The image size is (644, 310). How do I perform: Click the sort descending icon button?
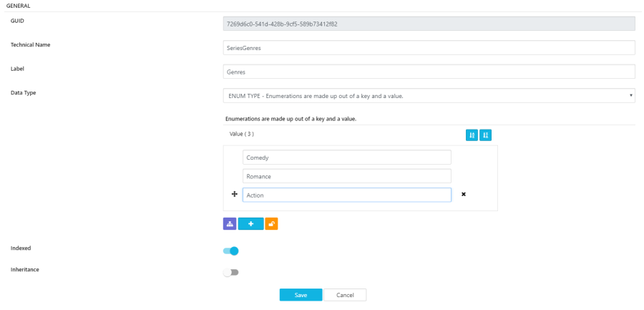tap(485, 135)
